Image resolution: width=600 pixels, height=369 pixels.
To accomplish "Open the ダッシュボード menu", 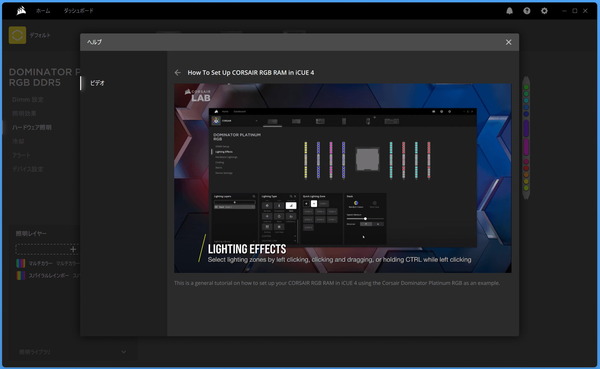I will click(78, 11).
